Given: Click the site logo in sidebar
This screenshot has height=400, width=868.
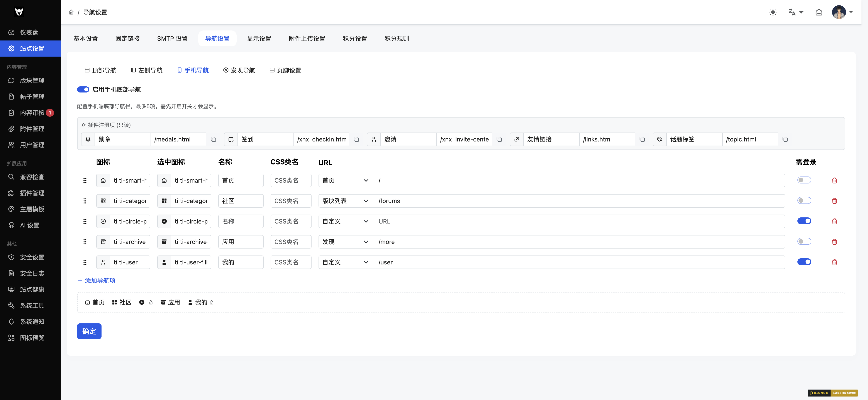Looking at the screenshot, I should (x=19, y=12).
